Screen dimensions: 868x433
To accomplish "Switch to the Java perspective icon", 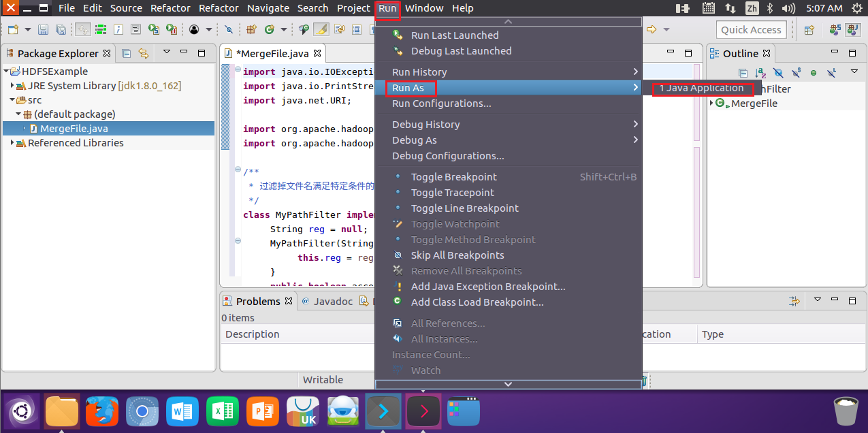I will point(853,29).
